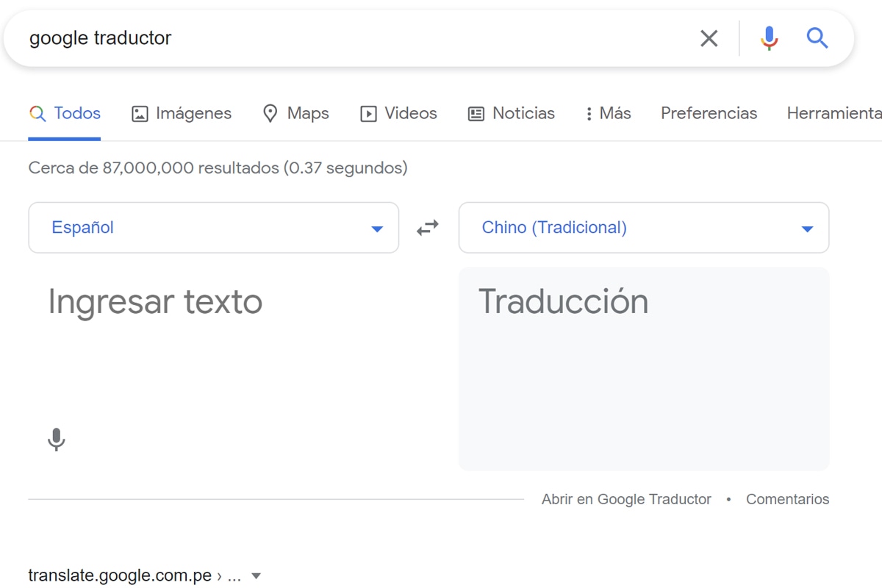Start voice search with colored microphone
This screenshot has height=588, width=882.
(x=769, y=38)
